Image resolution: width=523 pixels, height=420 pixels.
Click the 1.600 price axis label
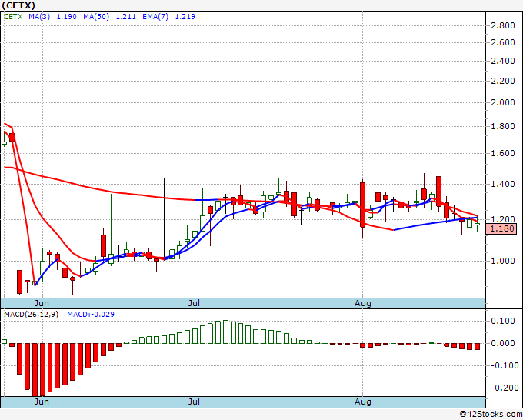[503, 153]
